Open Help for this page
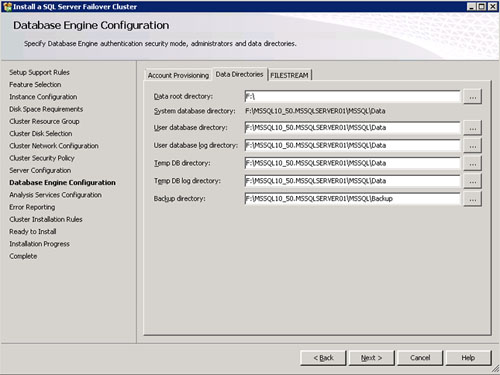 468,358
